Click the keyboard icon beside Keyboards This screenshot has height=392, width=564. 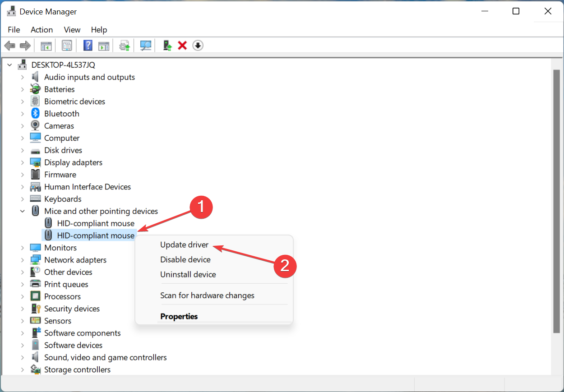35,199
